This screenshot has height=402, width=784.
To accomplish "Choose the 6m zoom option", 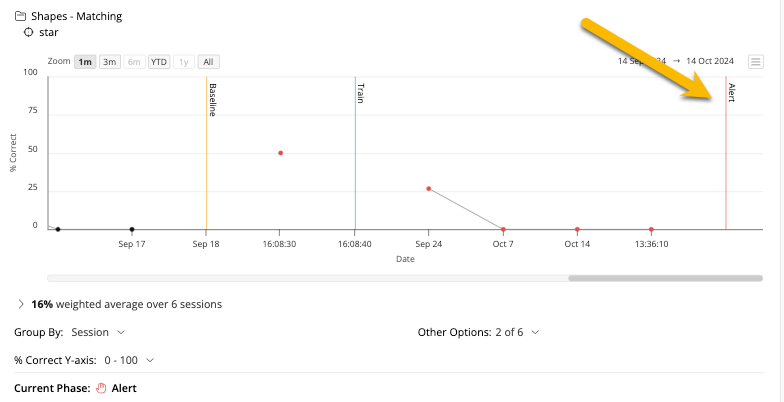I will (134, 61).
